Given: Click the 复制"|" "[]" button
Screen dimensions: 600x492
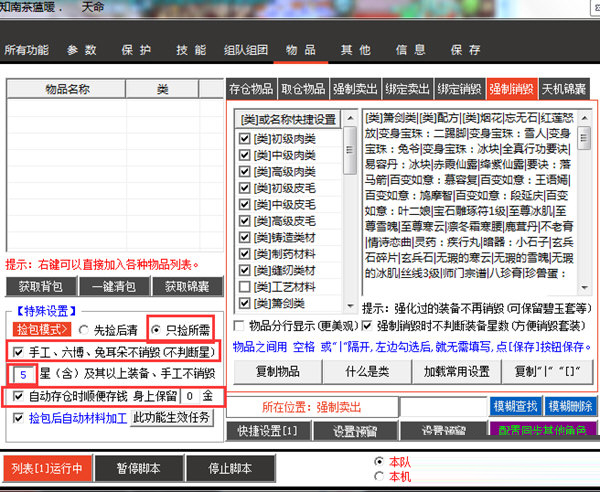Looking at the screenshot, I should [x=547, y=371].
